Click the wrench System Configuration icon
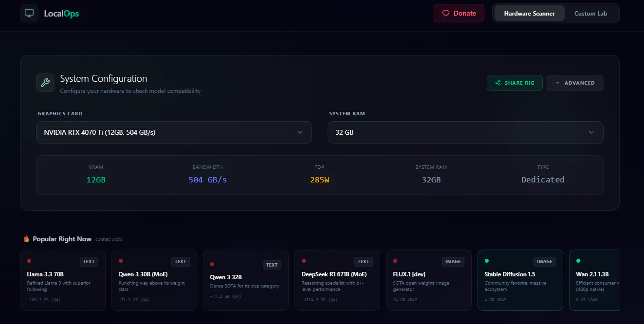644x324 pixels. (45, 83)
